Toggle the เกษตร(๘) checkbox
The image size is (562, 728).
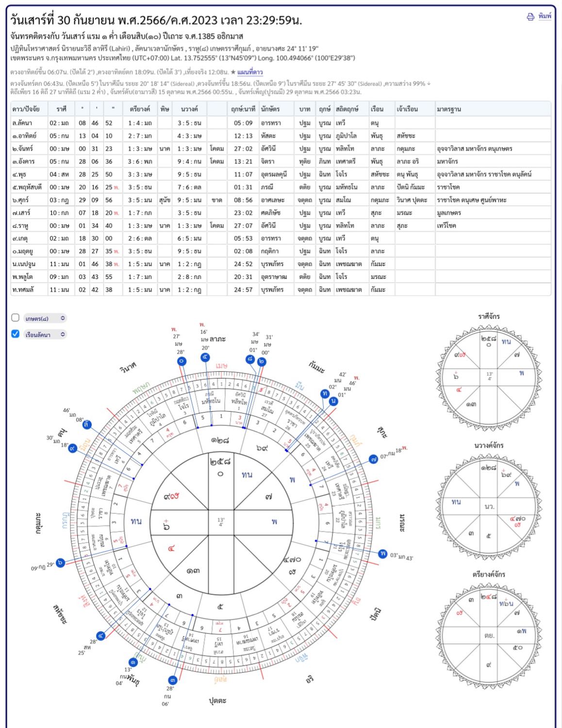pyautogui.click(x=16, y=318)
